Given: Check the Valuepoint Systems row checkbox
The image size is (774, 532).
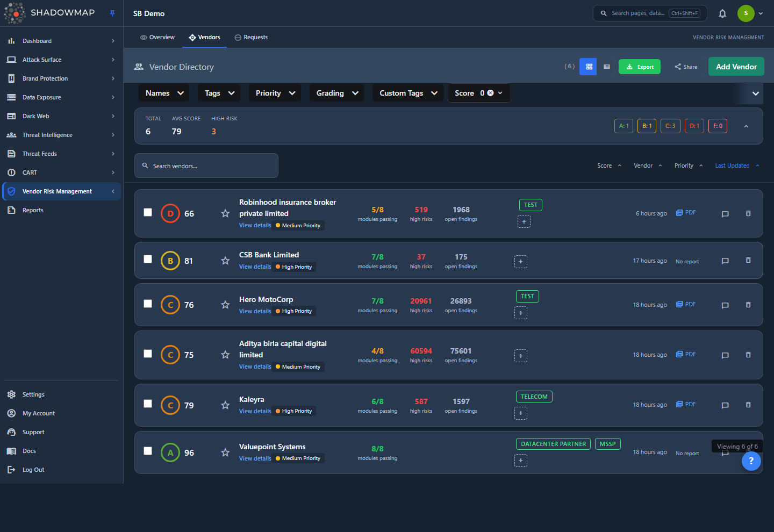Looking at the screenshot, I should point(148,451).
